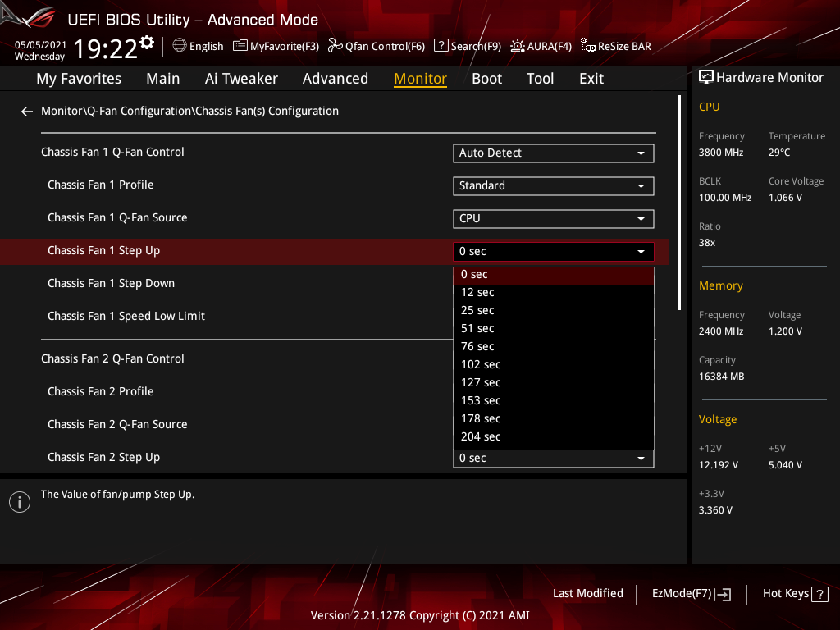Switch to the Boot tab

coord(487,79)
